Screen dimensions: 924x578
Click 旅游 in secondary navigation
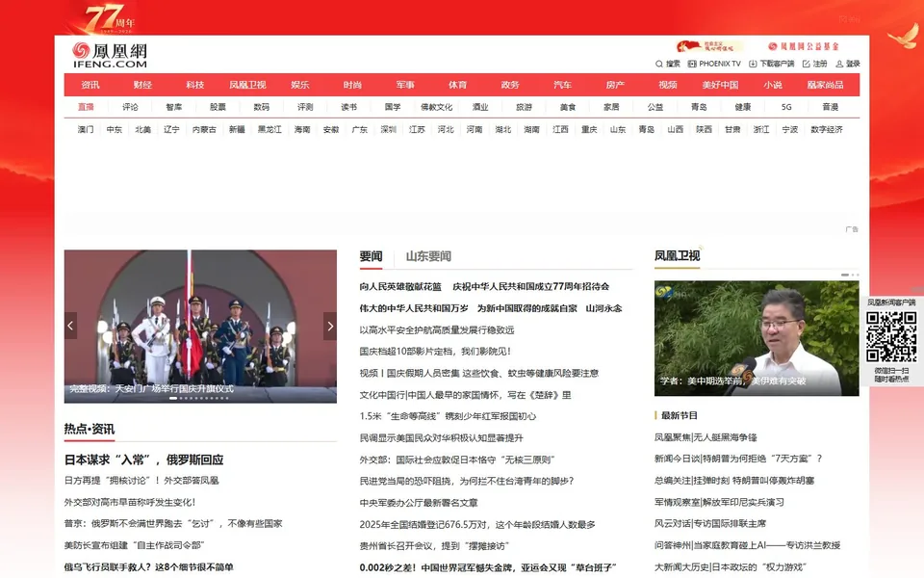tap(524, 107)
